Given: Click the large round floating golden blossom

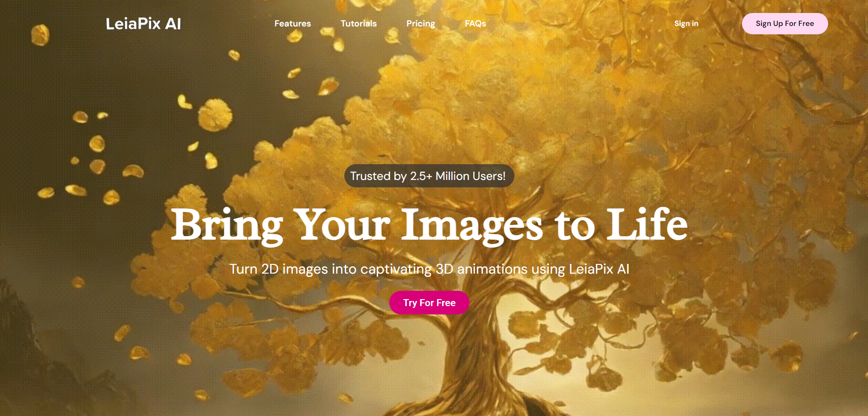Looking at the screenshot, I should click(215, 115).
